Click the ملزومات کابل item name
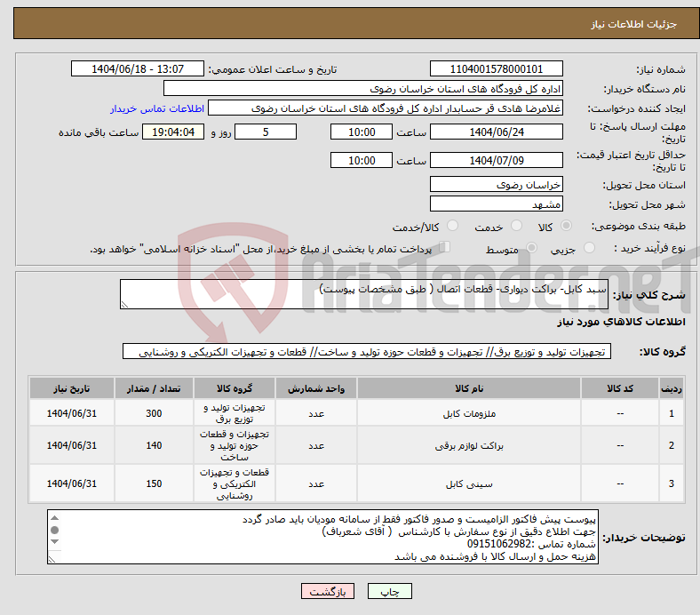 coord(469,413)
